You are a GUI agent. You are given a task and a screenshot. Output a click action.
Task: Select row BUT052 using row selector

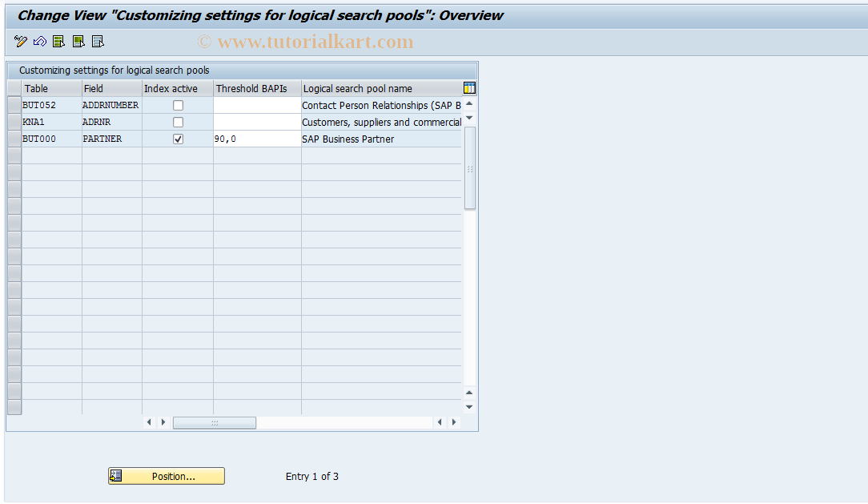pos(14,105)
